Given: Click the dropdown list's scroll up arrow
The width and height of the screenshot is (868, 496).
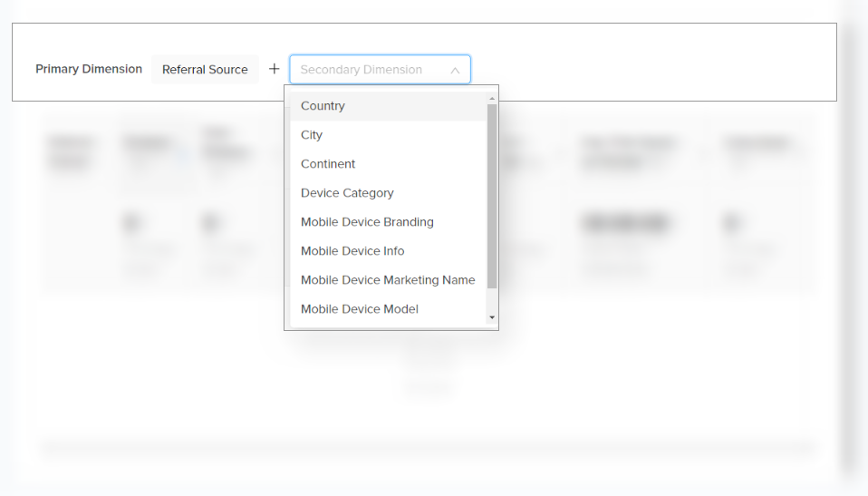Looking at the screenshot, I should pyautogui.click(x=492, y=98).
